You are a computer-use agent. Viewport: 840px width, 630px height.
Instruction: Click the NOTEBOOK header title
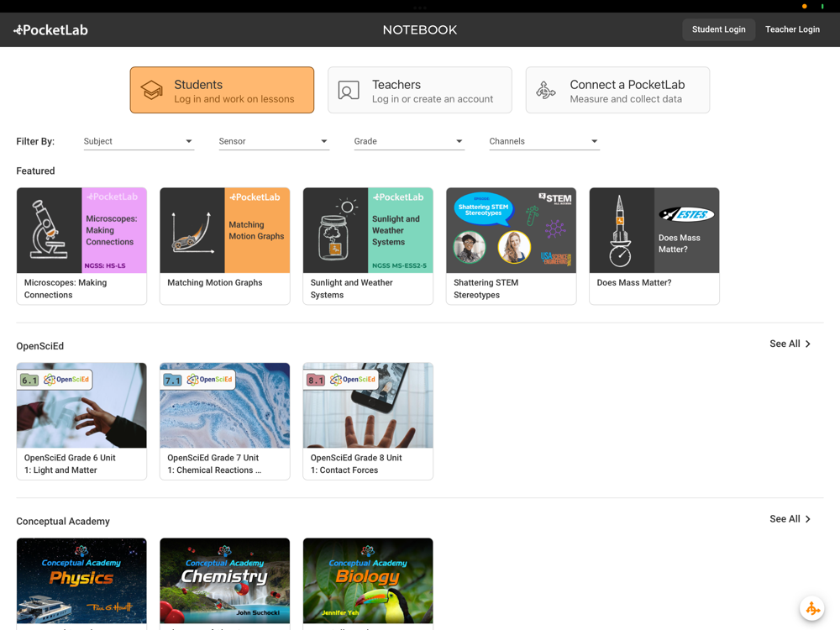coord(420,30)
